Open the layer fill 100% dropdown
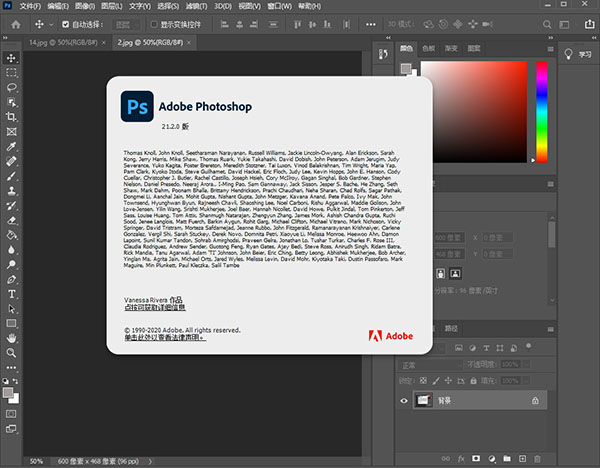The image size is (600, 468). 527,381
